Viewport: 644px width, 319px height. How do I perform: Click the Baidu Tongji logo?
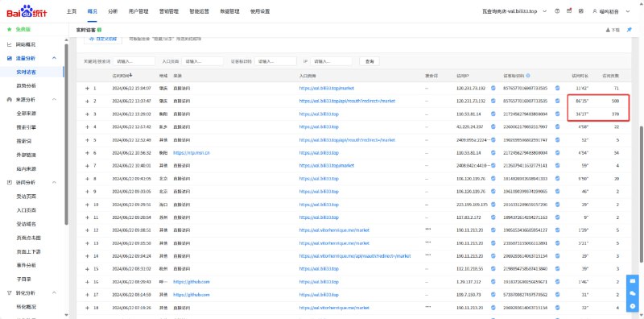[27, 11]
